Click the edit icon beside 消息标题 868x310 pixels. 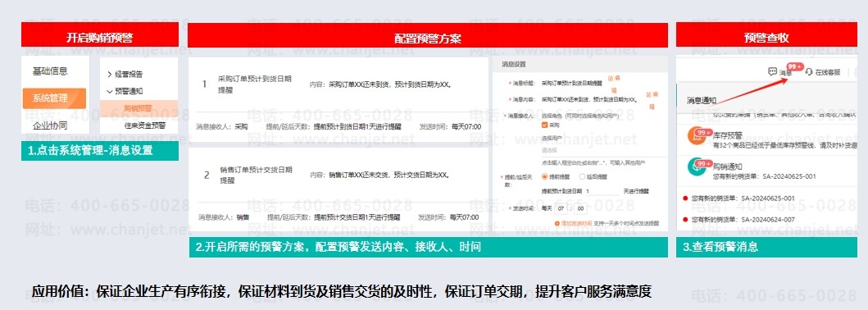[x=611, y=79]
